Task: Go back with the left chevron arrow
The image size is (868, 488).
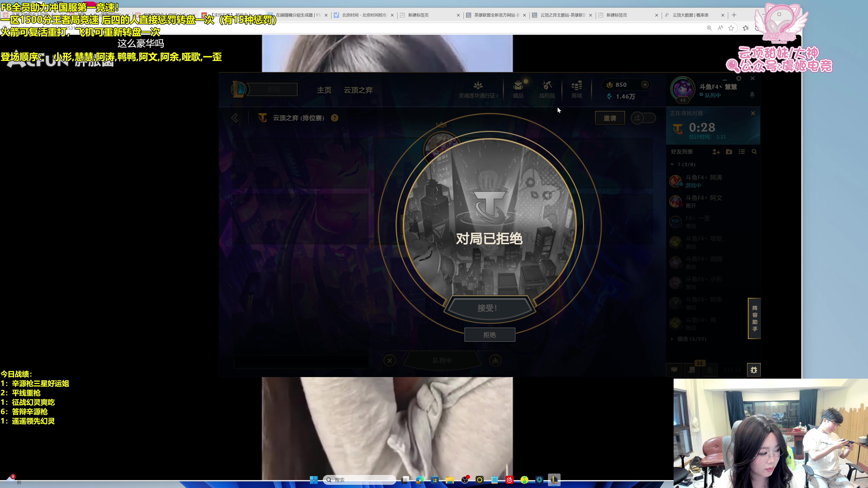Action: click(x=235, y=118)
